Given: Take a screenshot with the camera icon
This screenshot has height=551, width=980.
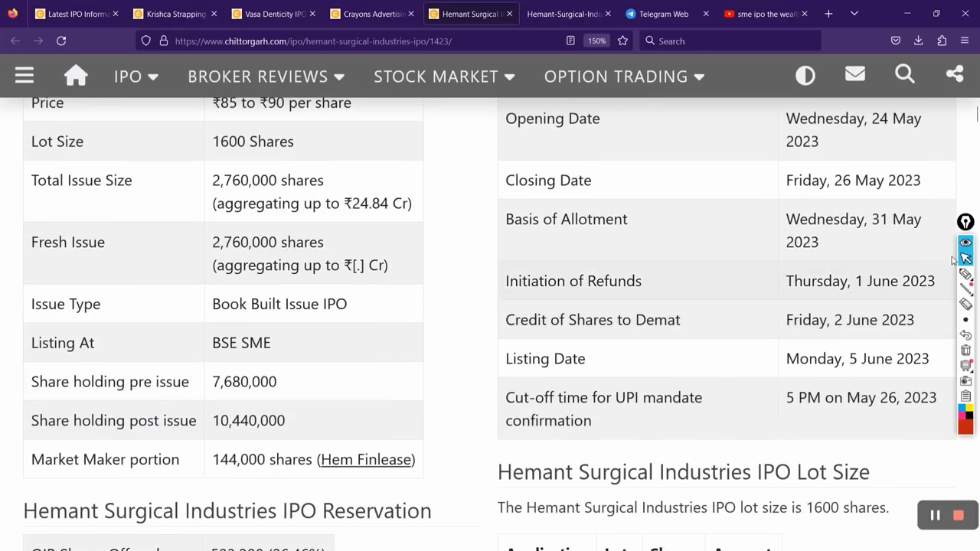Looking at the screenshot, I should 965,381.
